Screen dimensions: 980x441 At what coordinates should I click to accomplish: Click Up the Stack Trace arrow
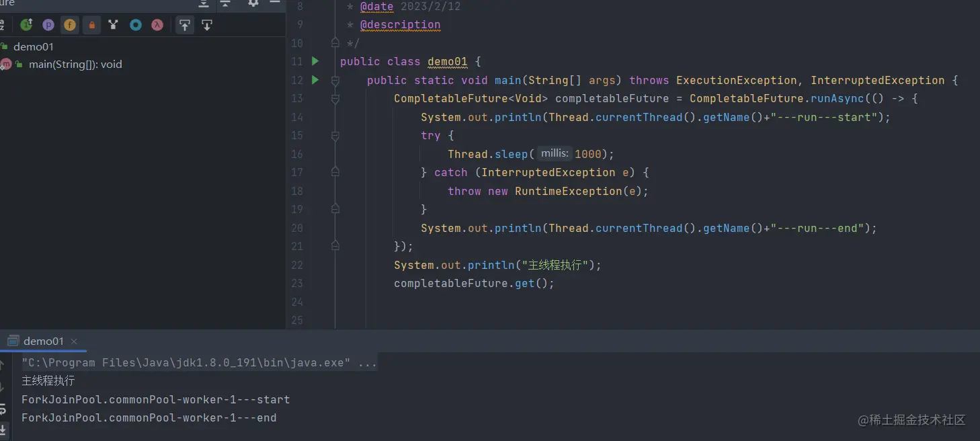2,364
